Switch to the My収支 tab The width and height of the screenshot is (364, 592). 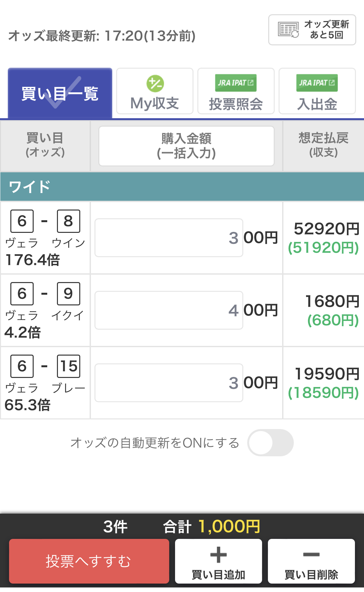[x=155, y=91]
